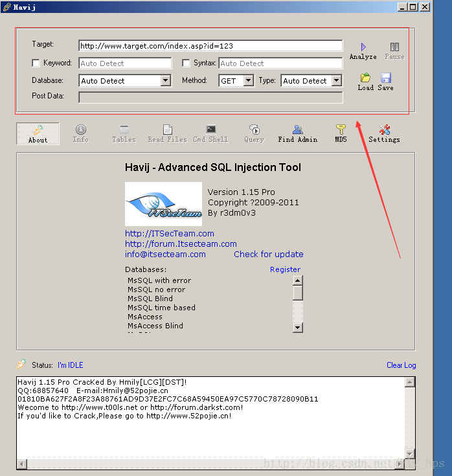452x476 pixels.
Task: Open the MD5 tool
Action: coord(341,133)
